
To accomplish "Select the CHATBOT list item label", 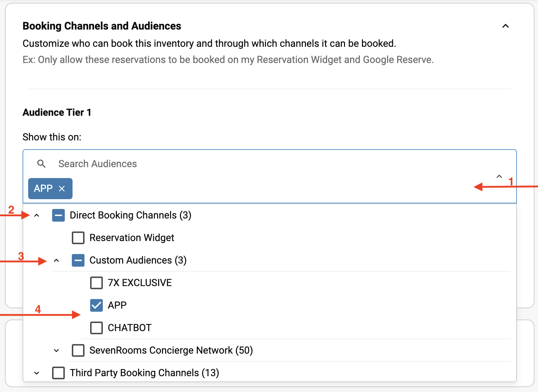I will click(130, 328).
